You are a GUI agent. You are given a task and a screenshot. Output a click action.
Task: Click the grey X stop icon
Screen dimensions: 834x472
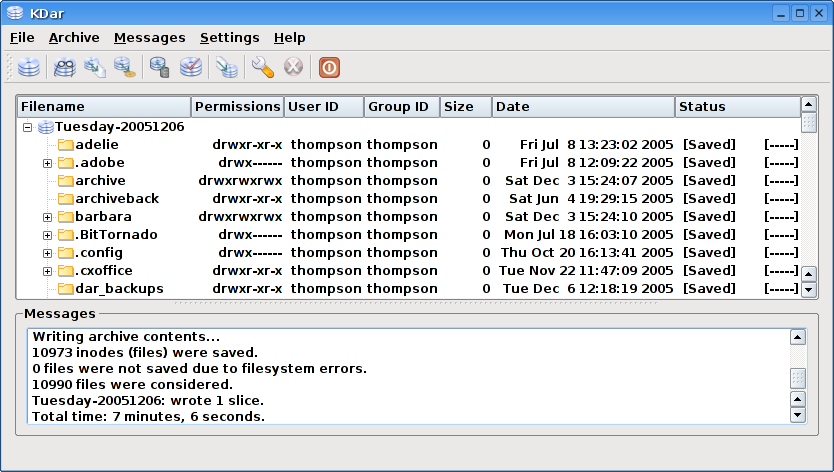click(293, 68)
